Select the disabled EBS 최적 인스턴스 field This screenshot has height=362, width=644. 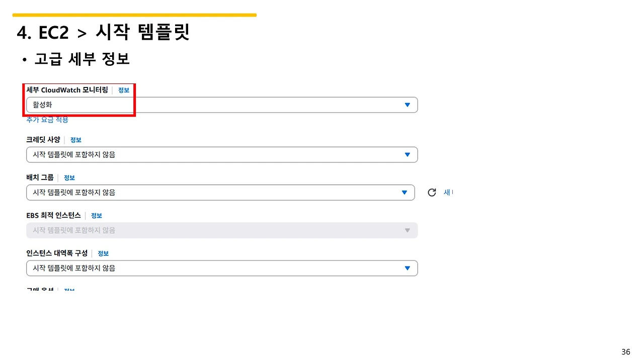[221, 230]
